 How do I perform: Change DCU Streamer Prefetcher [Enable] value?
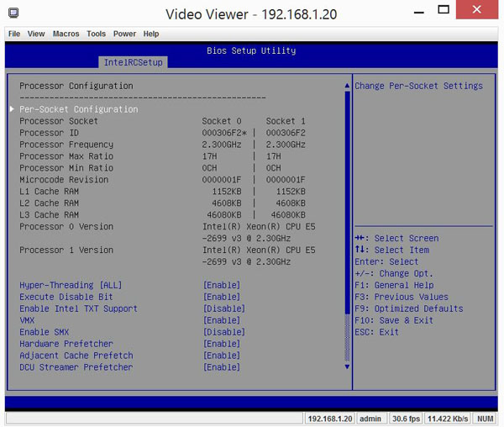pyautogui.click(x=222, y=367)
